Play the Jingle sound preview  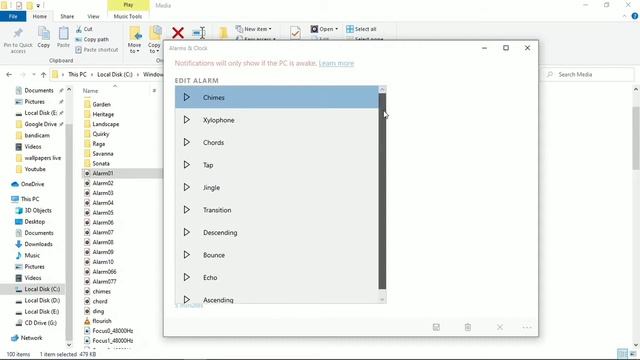tap(187, 187)
